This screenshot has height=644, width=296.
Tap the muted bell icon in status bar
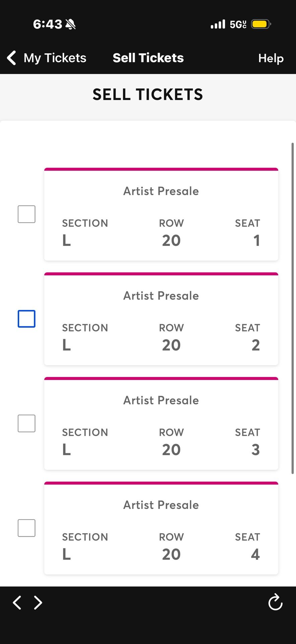(x=71, y=24)
